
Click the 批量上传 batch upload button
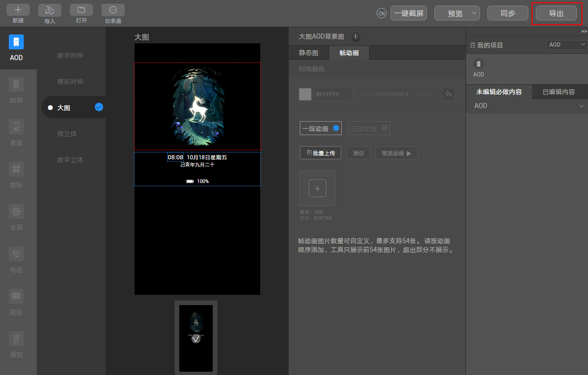[321, 153]
